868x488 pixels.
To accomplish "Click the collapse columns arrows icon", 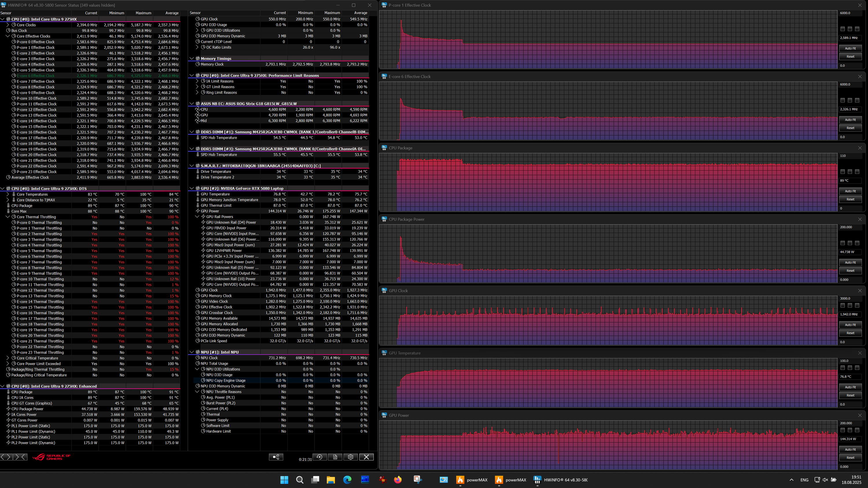I will coord(20,457).
